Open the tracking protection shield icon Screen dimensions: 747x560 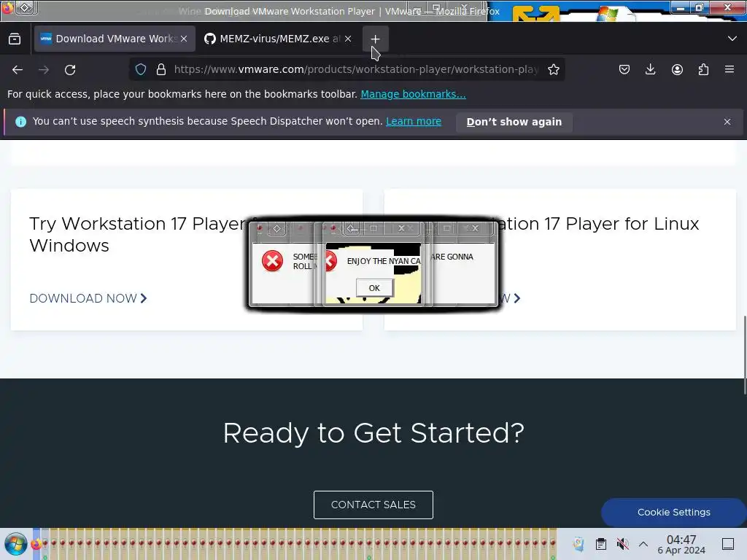click(x=141, y=69)
